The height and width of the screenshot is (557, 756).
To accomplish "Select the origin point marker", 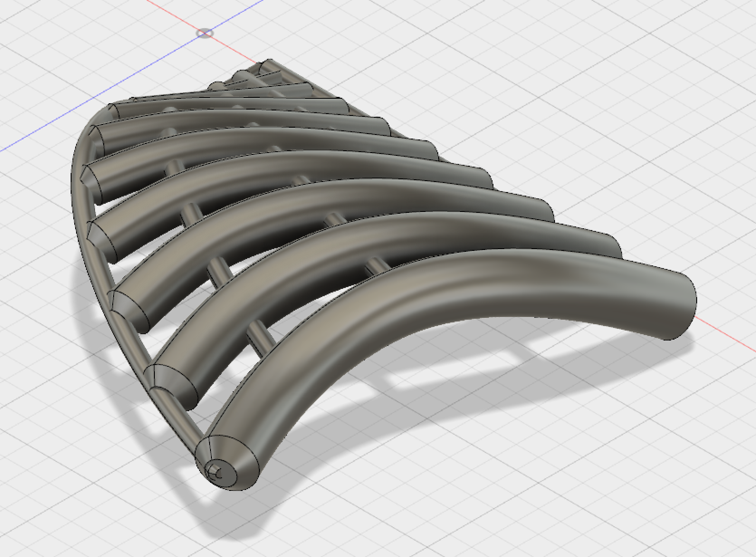I will pos(205,33).
